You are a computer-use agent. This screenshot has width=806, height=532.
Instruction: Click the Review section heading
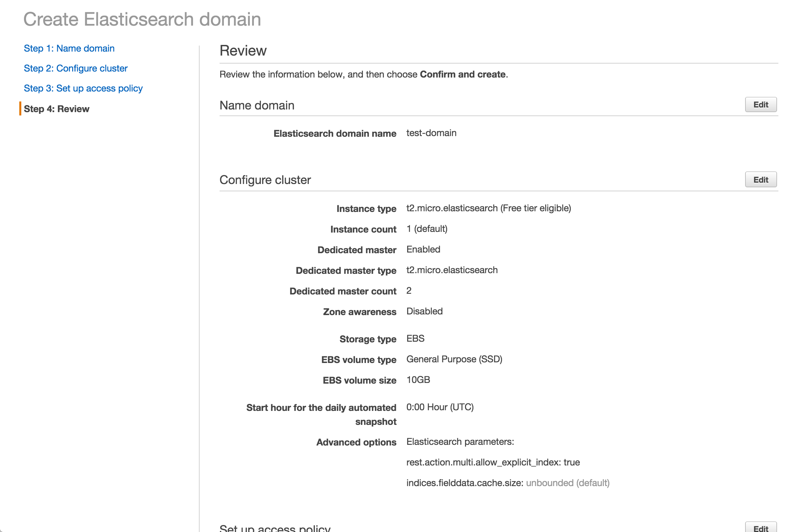[243, 50]
